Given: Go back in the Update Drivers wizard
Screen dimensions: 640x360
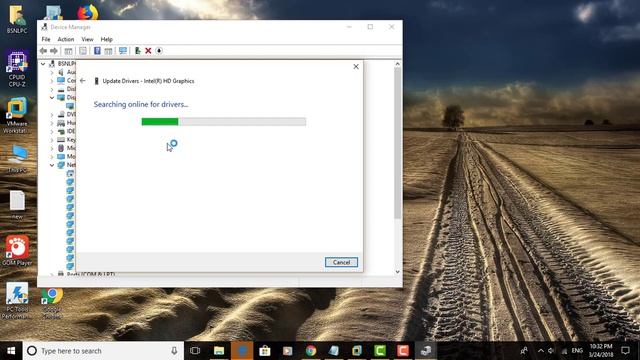Looking at the screenshot, I should [x=83, y=81].
